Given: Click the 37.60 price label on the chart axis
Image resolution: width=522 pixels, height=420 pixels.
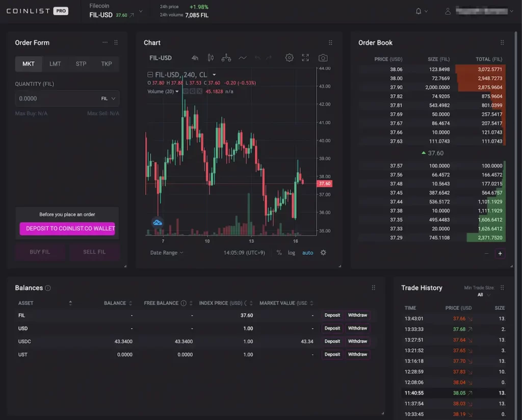Looking at the screenshot, I should pyautogui.click(x=325, y=183).
